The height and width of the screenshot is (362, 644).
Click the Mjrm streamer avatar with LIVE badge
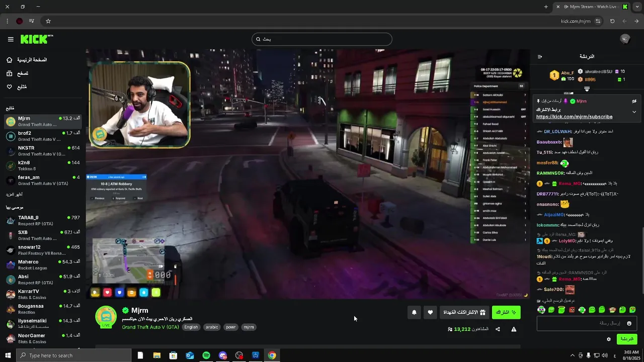click(106, 317)
